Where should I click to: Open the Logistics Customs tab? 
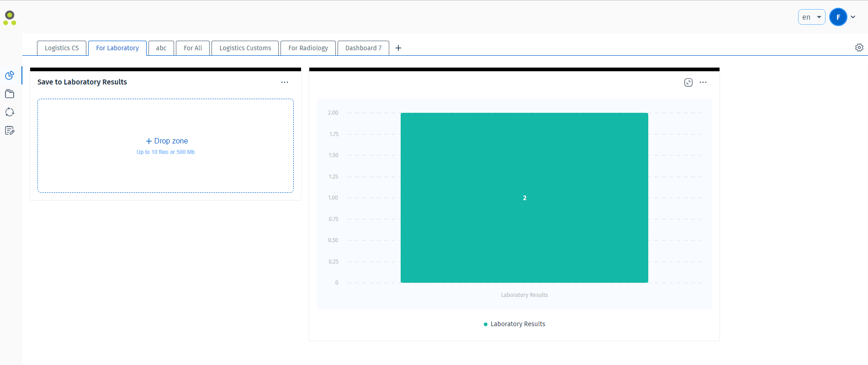click(245, 48)
